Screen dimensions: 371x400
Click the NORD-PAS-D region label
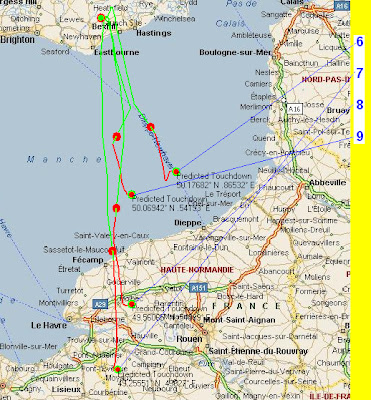coord(326,80)
